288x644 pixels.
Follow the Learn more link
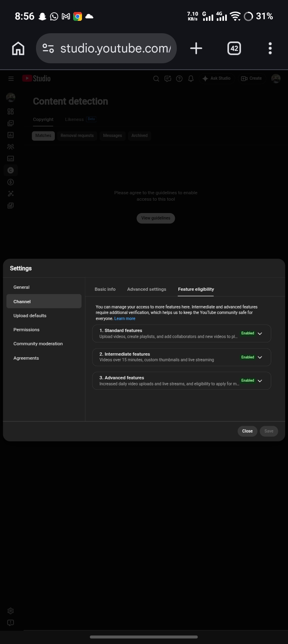125,319
